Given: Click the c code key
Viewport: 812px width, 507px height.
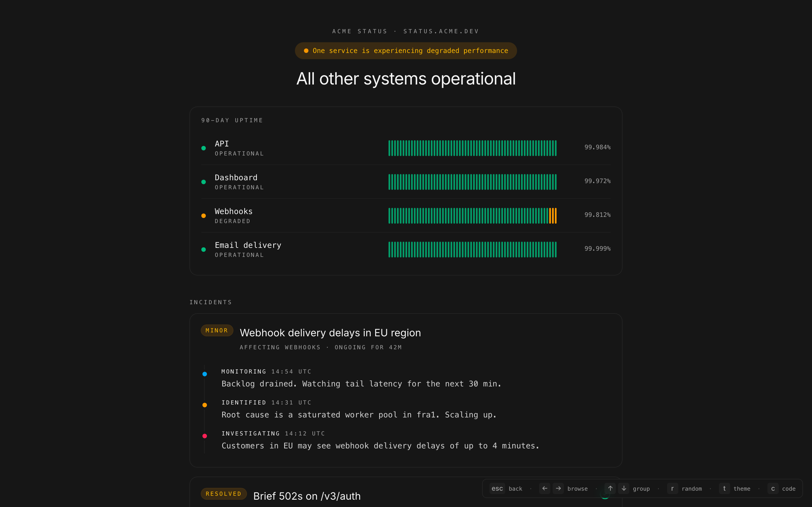Looking at the screenshot, I should click(x=773, y=489).
